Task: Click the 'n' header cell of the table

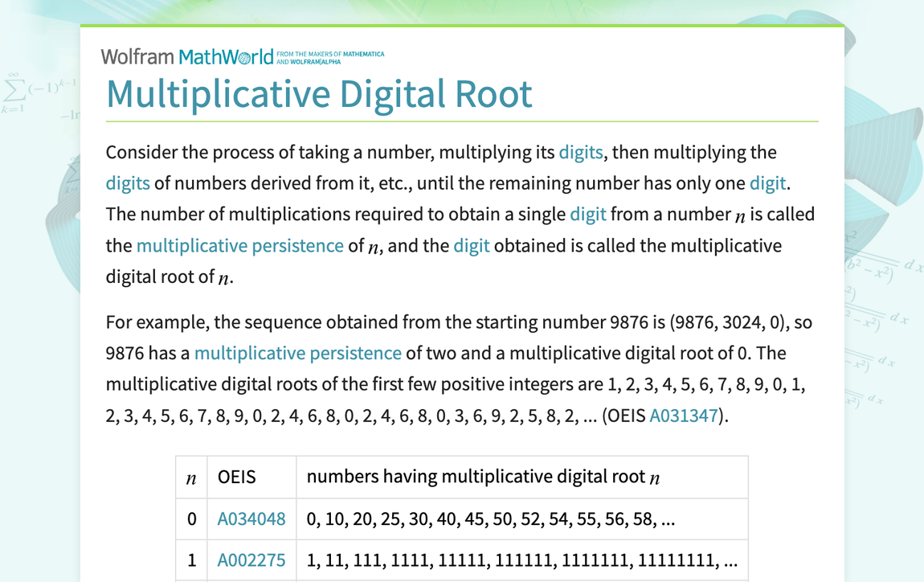Action: click(191, 476)
